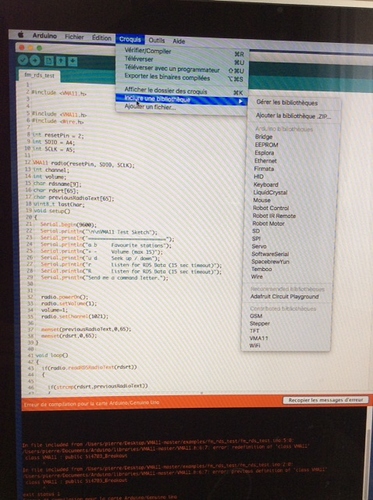Viewport: 373px width, 500px height.
Task: Click the Open sketch toolbar icon
Action: pos(61,61)
